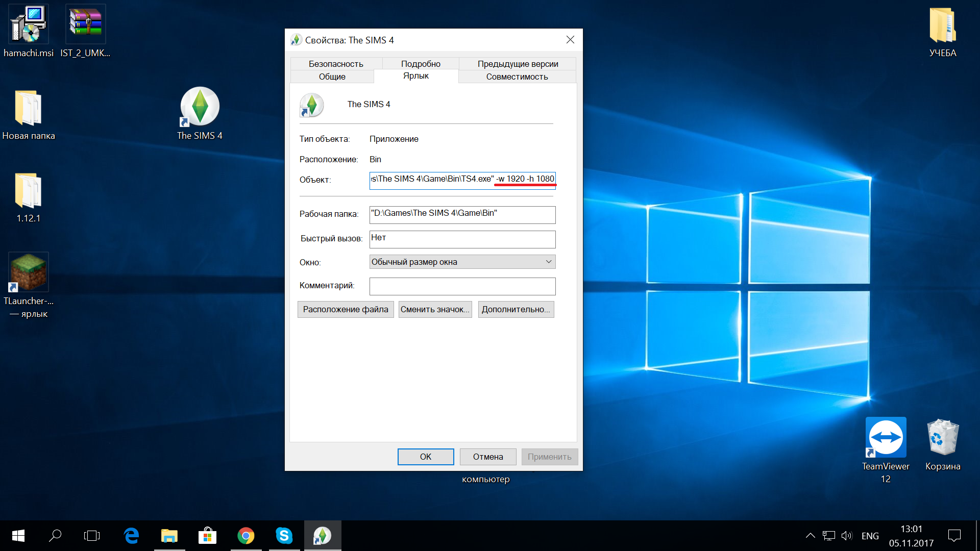This screenshot has height=551, width=980.
Task: Open the Windows Start menu
Action: click(x=18, y=536)
